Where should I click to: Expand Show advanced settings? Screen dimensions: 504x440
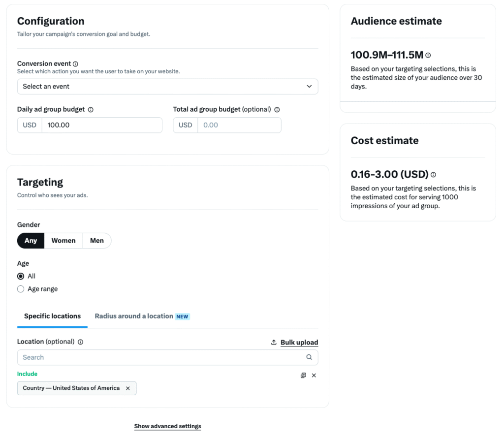(x=167, y=426)
